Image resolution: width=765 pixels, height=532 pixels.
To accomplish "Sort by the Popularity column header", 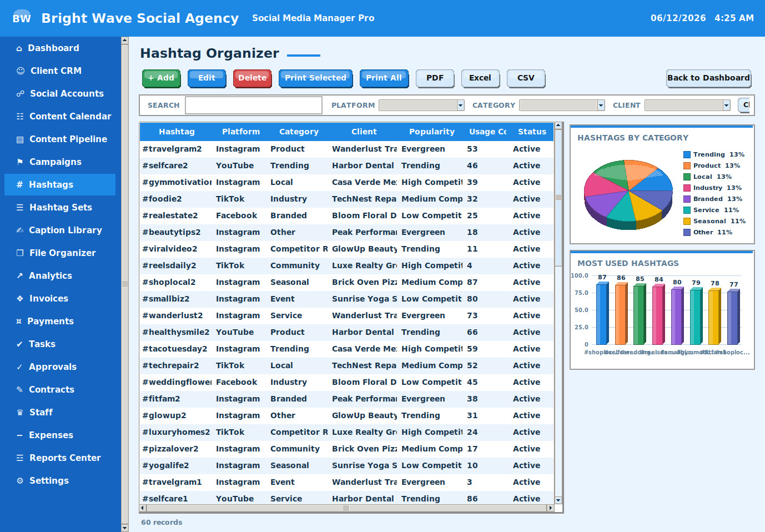I will 431,132.
